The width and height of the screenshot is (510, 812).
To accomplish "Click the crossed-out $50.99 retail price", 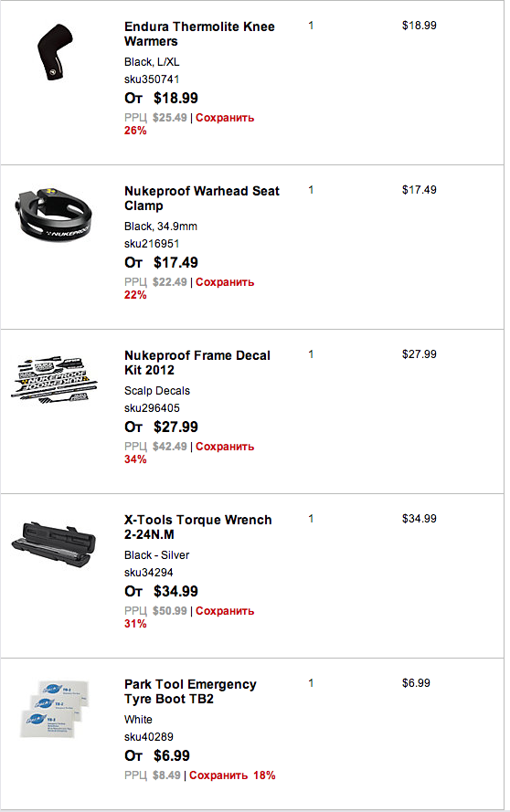I will click(169, 610).
